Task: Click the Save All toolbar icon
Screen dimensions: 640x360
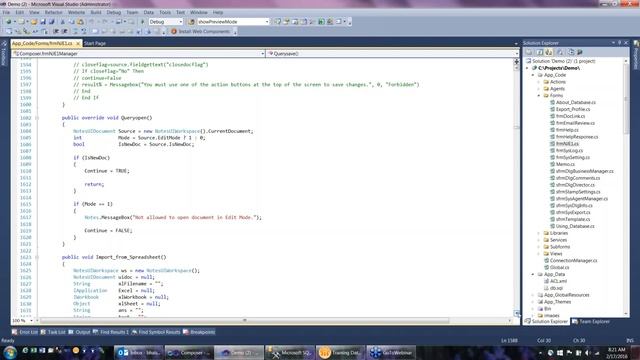Action: pyautogui.click(x=51, y=22)
